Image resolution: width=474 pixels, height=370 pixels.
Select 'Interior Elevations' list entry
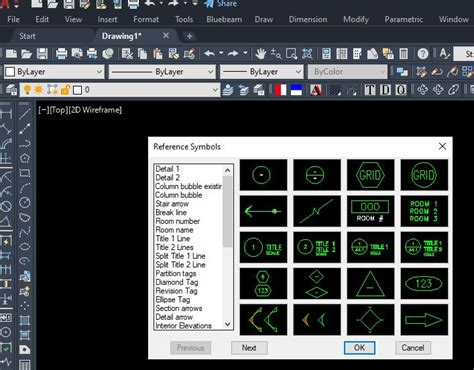pyautogui.click(x=183, y=326)
